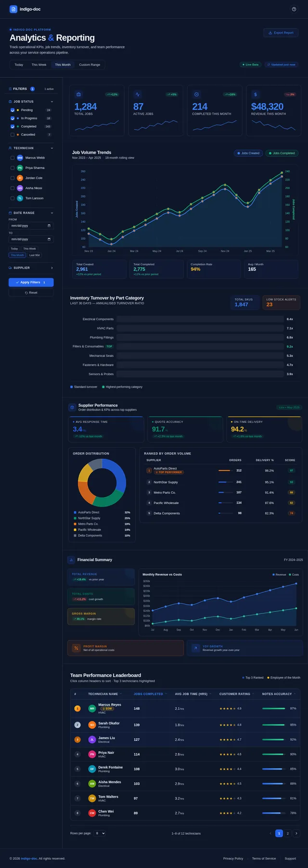The height and width of the screenshot is (868, 308).
Task: Click the Filters panel icon
Action: coord(10,89)
